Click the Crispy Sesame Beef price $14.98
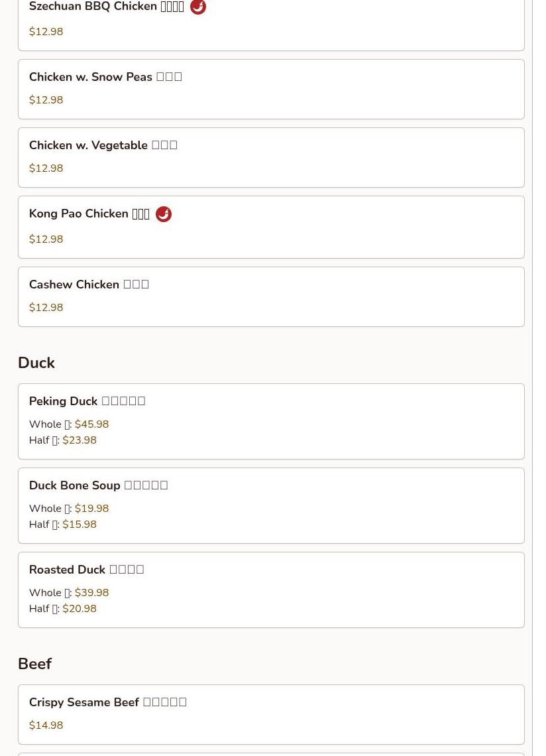The height and width of the screenshot is (756, 546). point(46,725)
